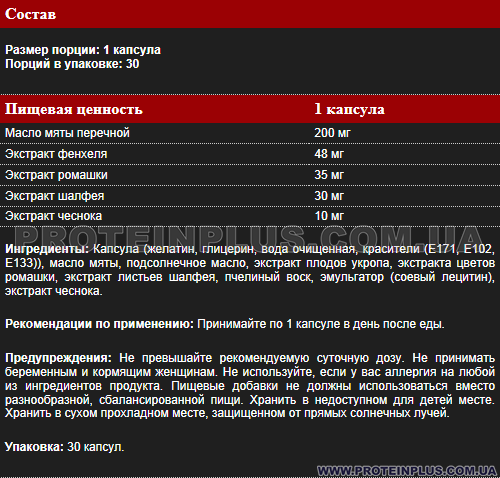Viewport: 500px width, 478px height.
Task: Select the Размер порции: 1 капсула text
Action: 83,50
